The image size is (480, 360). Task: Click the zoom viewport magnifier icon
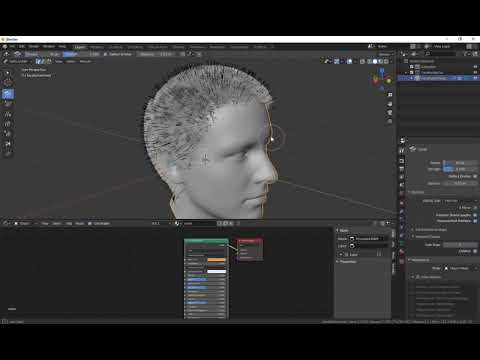click(390, 95)
